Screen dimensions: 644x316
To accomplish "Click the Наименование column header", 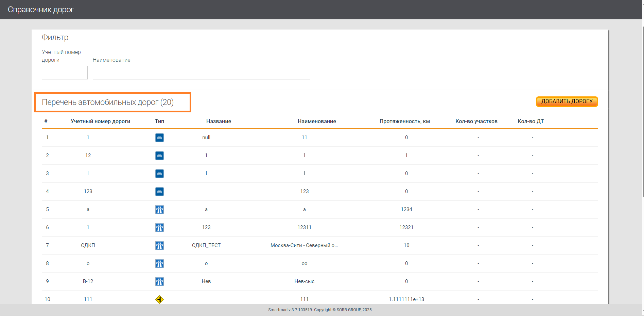I will coord(317,121).
